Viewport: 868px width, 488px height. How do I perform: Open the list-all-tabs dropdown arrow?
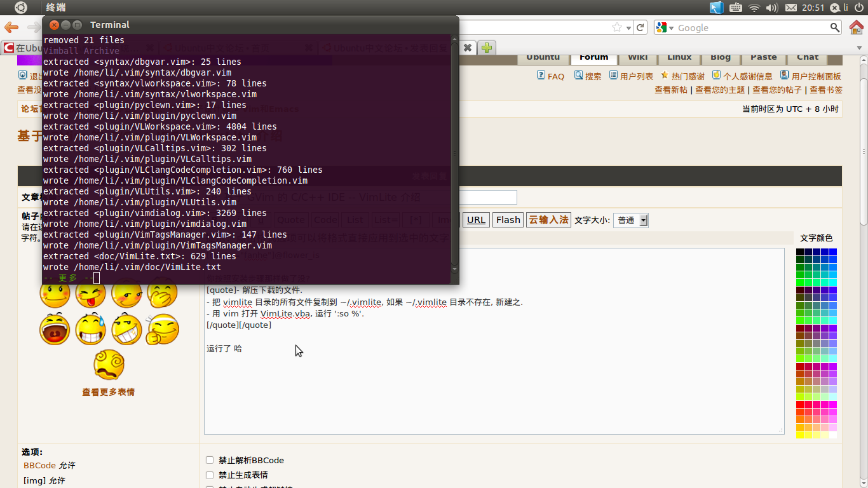click(860, 48)
